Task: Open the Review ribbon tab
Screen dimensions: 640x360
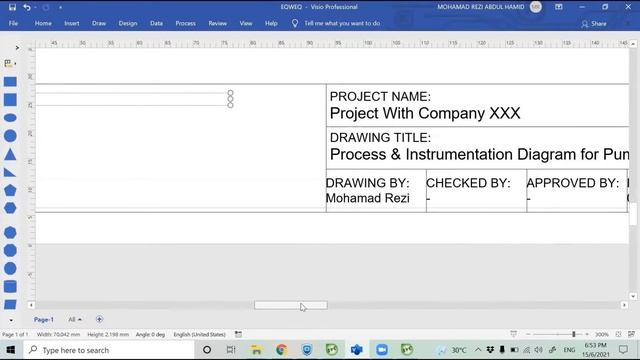Action: (218, 23)
